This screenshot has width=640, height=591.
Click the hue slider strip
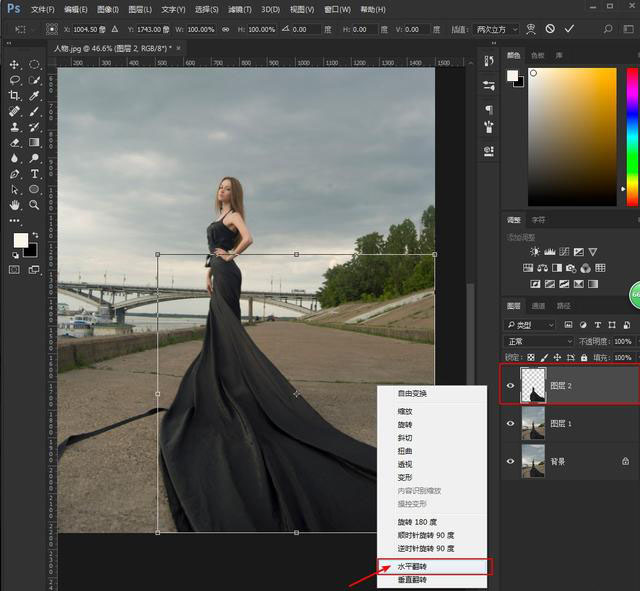click(x=633, y=137)
